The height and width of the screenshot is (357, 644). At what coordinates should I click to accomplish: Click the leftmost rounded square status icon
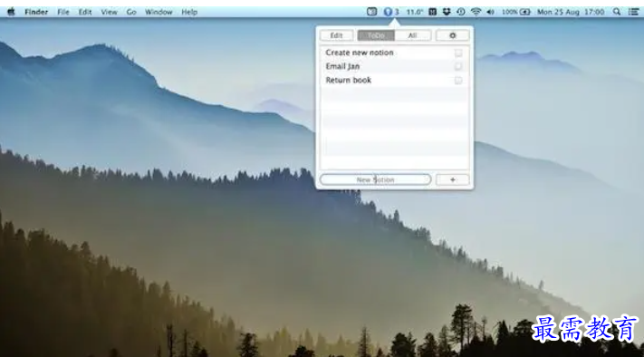(371, 12)
